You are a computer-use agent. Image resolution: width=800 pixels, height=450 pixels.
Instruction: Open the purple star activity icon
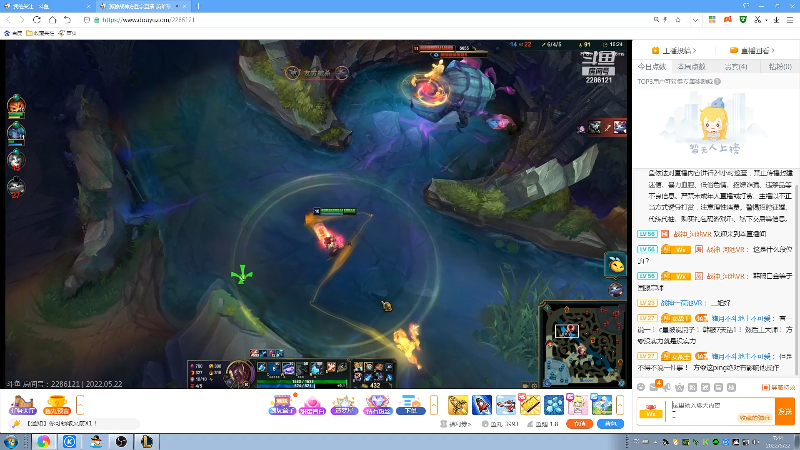[344, 405]
